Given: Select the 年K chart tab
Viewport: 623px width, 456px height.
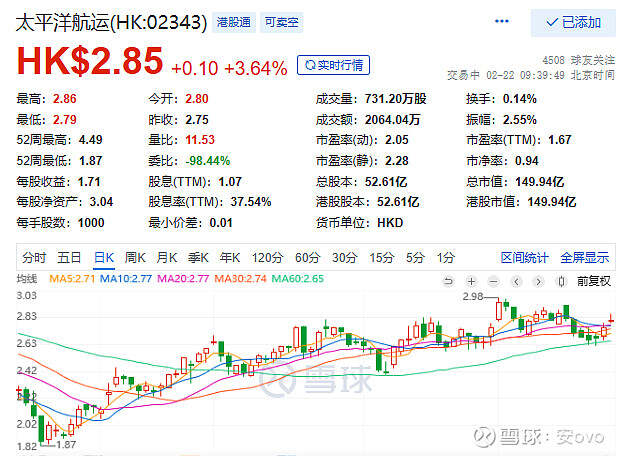Looking at the screenshot, I should tap(230, 258).
